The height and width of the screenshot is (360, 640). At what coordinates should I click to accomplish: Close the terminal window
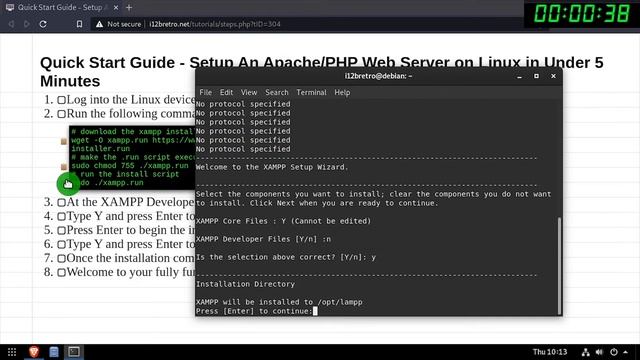[553, 76]
